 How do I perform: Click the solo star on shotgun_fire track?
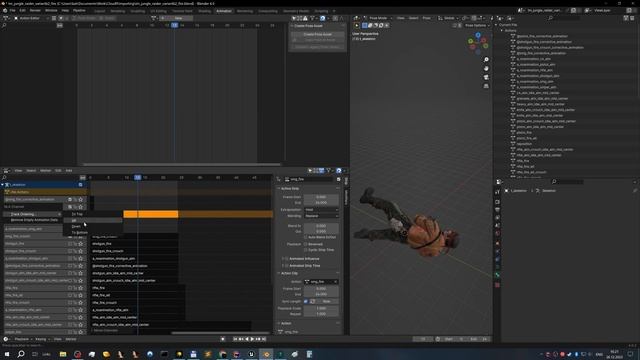[80, 244]
